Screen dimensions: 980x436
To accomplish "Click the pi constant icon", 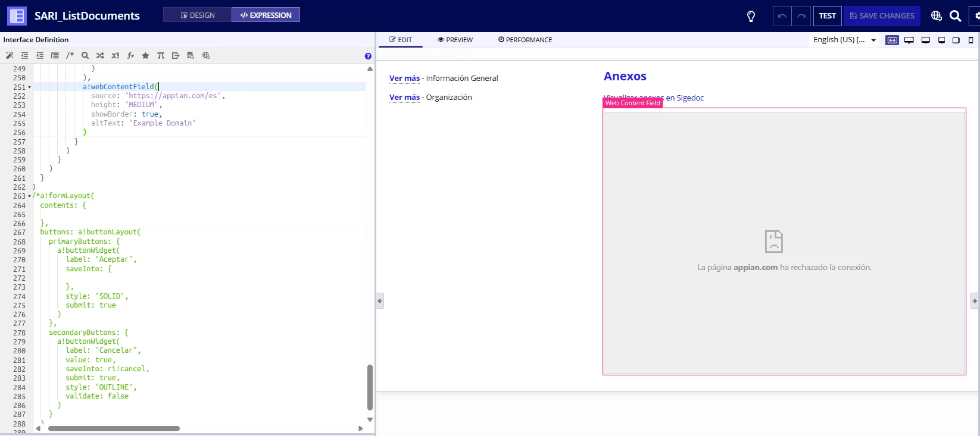I will (x=161, y=55).
